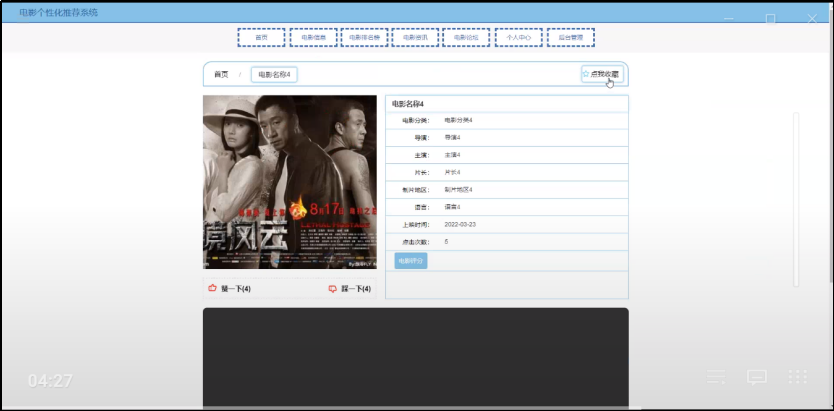This screenshot has width=834, height=411.
Task: Click the dark video player area
Action: coord(415,357)
